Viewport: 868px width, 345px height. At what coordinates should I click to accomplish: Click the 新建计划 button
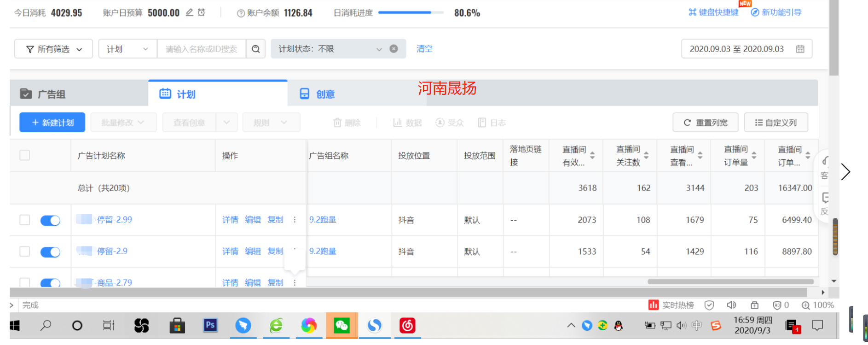[x=52, y=123]
